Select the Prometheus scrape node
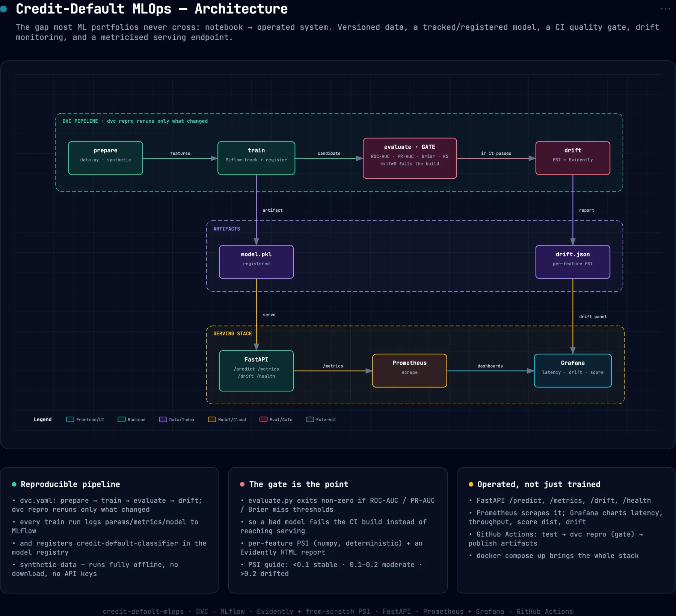676x616 pixels. (410, 371)
